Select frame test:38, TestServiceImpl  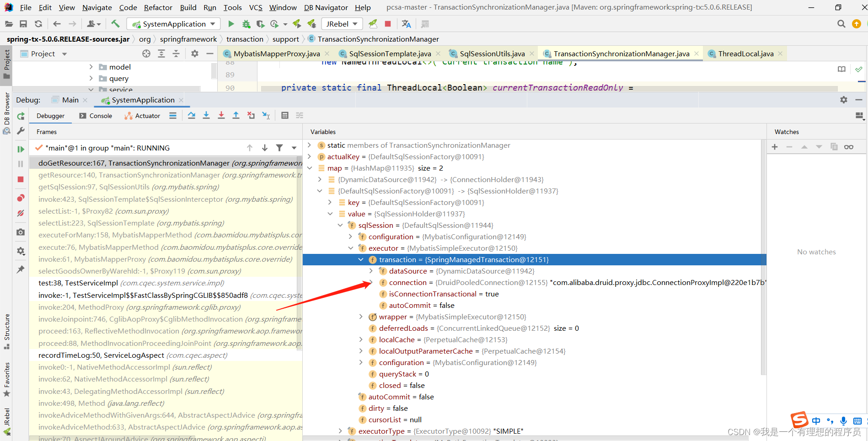[x=166, y=283]
